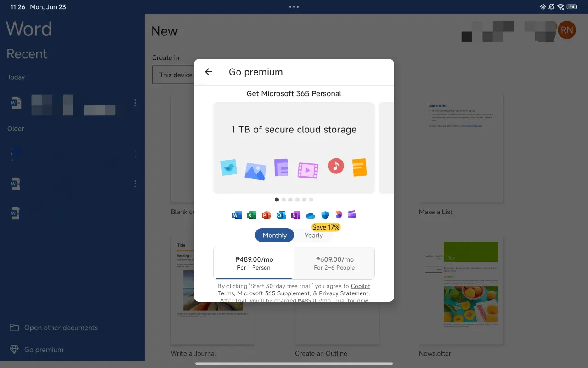Go back using the Go premium arrow
588x368 pixels.
point(209,72)
